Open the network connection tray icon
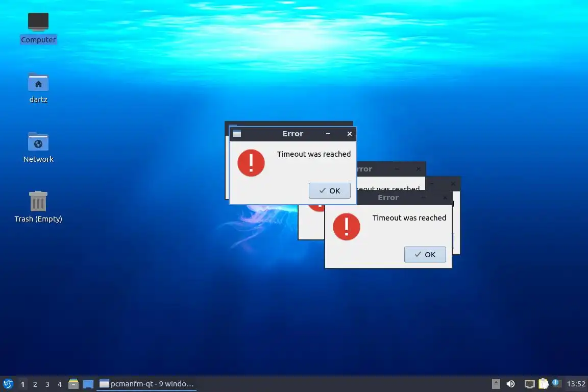 point(529,384)
